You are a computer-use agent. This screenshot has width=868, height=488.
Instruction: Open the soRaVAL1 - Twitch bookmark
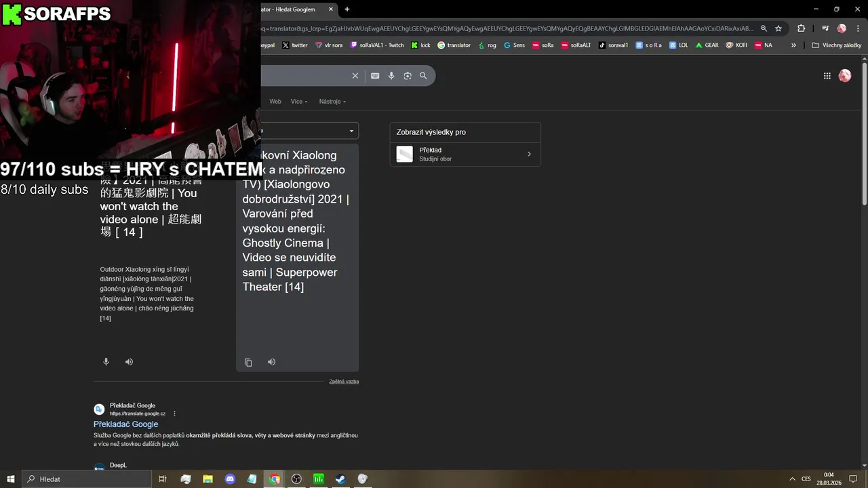pos(377,45)
